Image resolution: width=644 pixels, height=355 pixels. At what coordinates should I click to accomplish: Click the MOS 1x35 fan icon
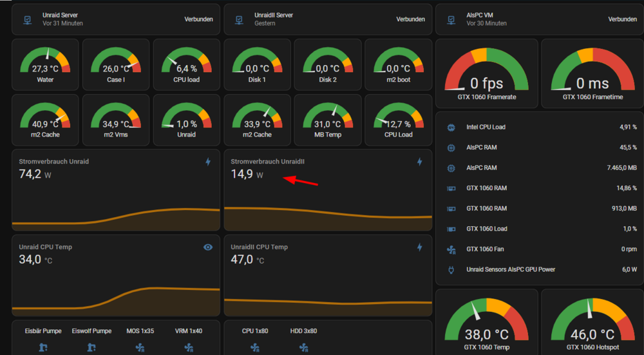pyautogui.click(x=140, y=348)
